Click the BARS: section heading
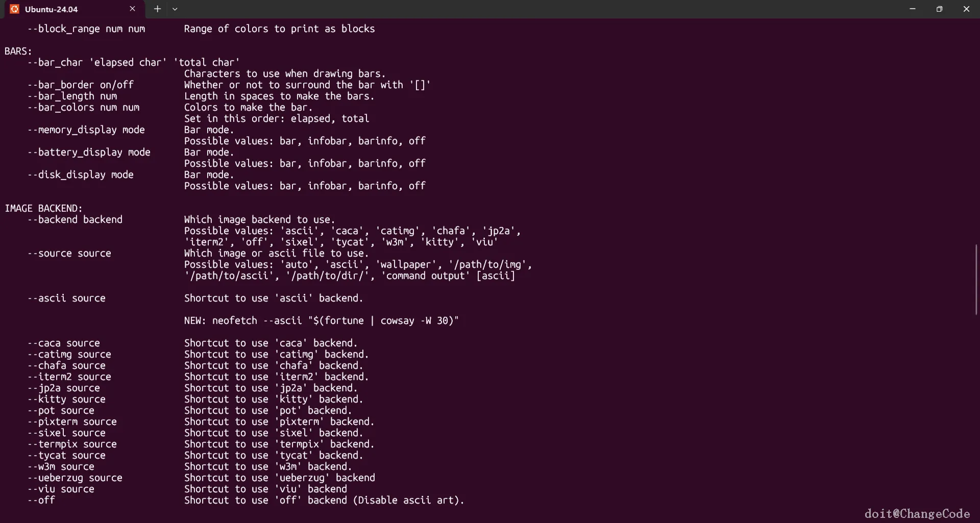Viewport: 980px width, 523px height. click(18, 51)
